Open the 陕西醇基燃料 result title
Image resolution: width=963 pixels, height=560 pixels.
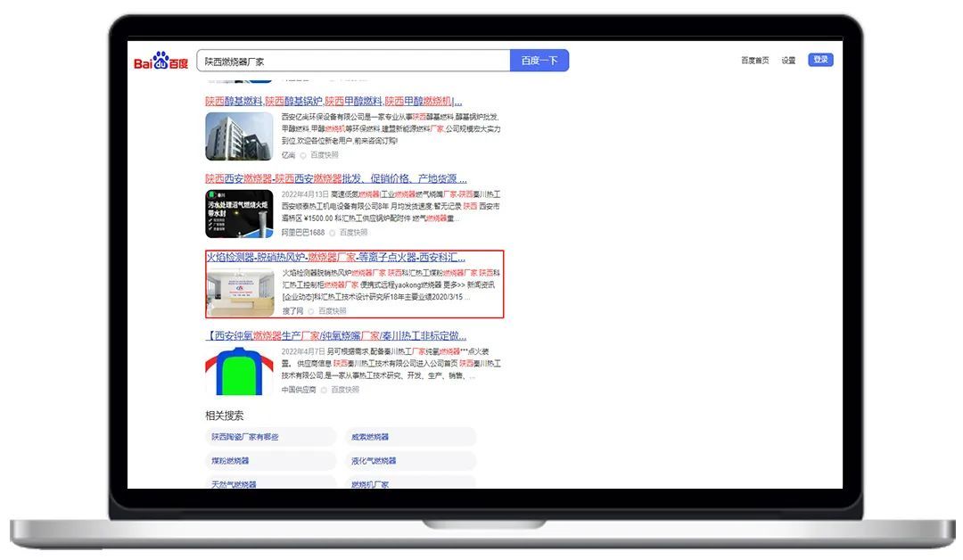[x=333, y=101]
